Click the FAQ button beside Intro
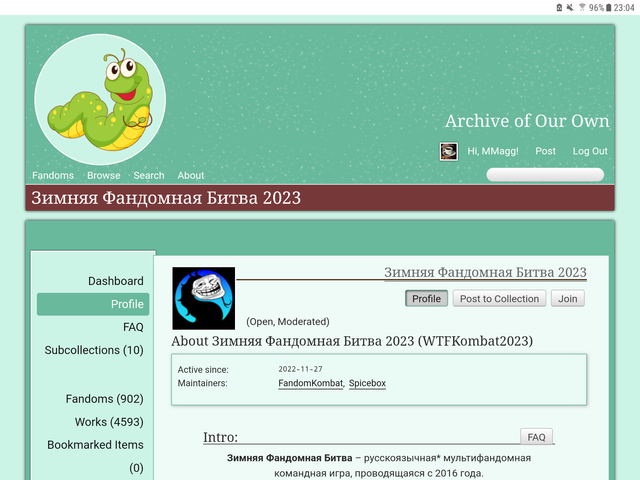This screenshot has height=480, width=640. (x=536, y=437)
